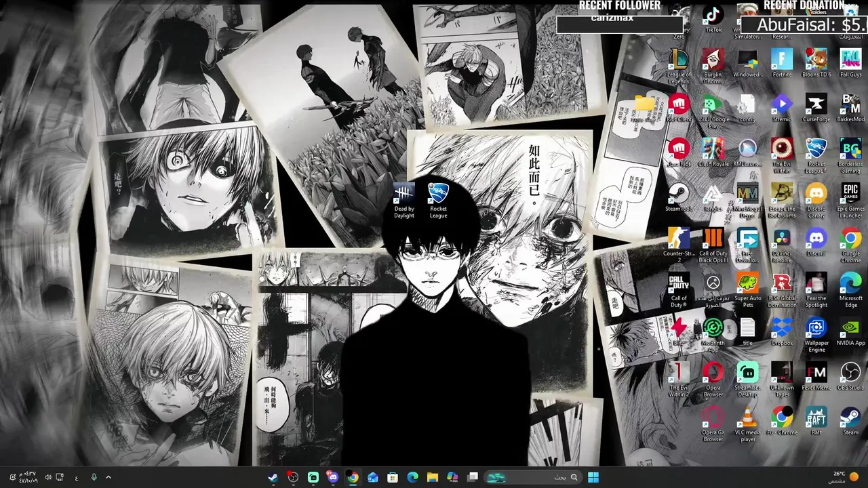This screenshot has height=488, width=868.
Task: Open the 'config' file on the desktop
Action: (747, 108)
